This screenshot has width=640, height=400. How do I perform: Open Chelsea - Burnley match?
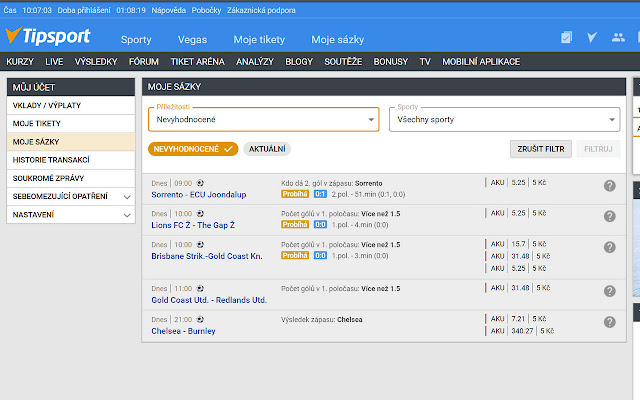[x=183, y=331]
